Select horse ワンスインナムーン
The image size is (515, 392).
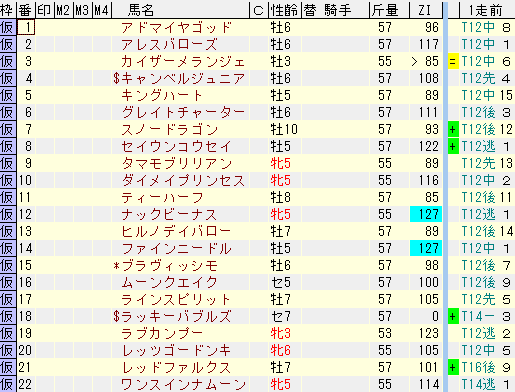pos(183,384)
